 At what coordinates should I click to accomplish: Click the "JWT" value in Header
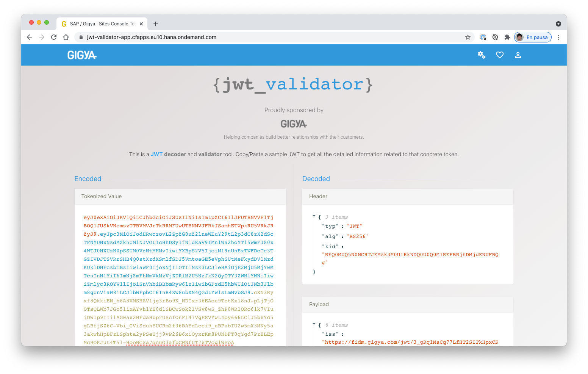coord(354,226)
